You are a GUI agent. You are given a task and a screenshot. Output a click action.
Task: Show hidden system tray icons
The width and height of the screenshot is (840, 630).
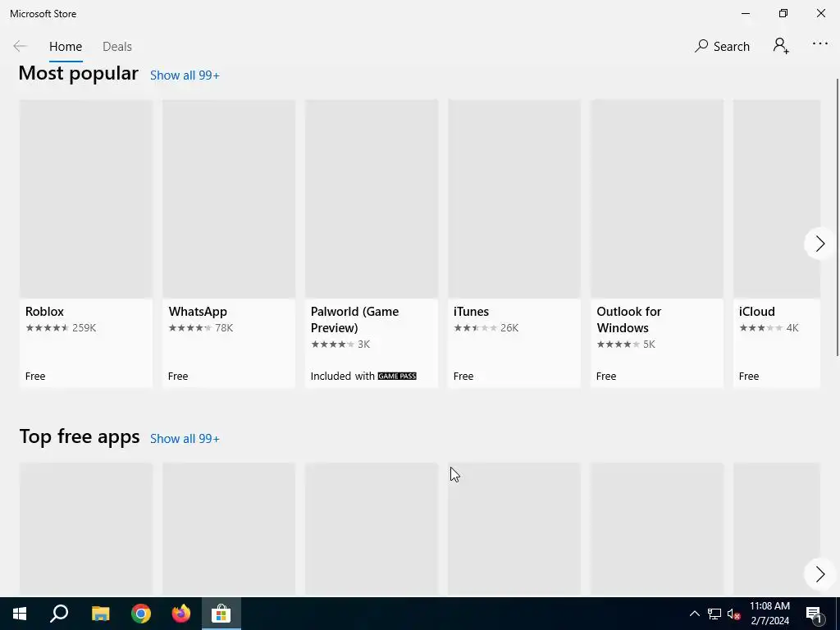694,614
